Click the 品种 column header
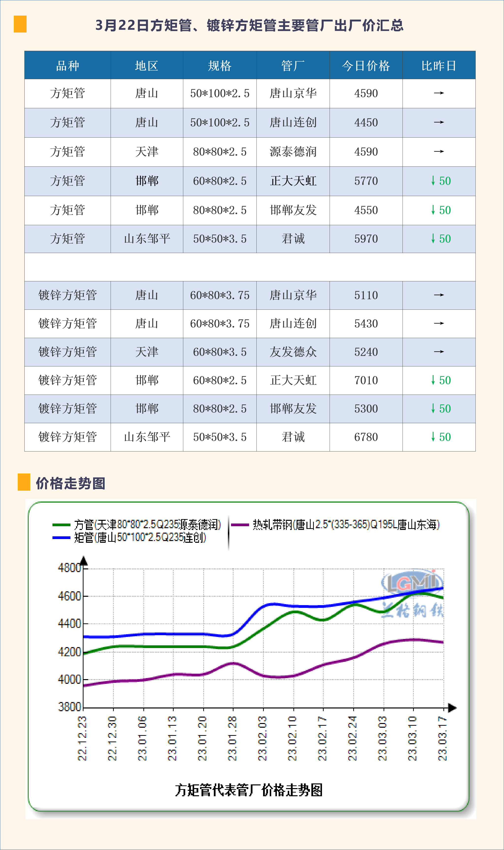 click(67, 66)
